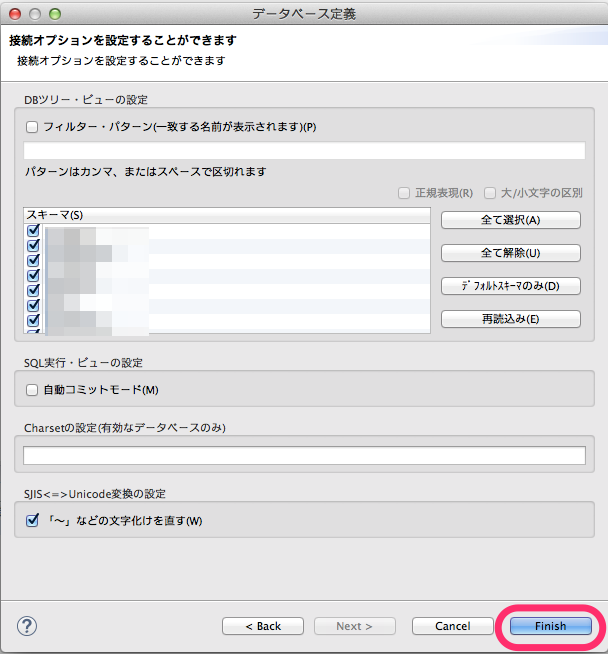Go to previous page with Back button
The image size is (608, 654).
click(263, 626)
